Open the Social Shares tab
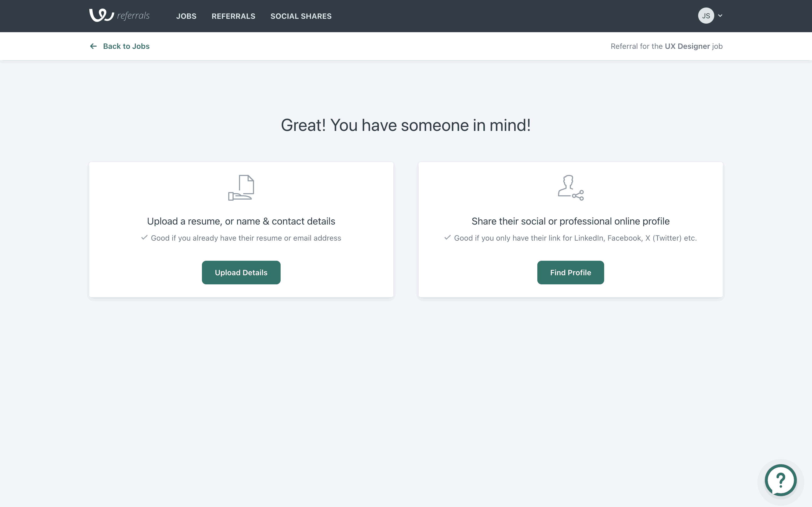This screenshot has height=507, width=812. [301, 16]
